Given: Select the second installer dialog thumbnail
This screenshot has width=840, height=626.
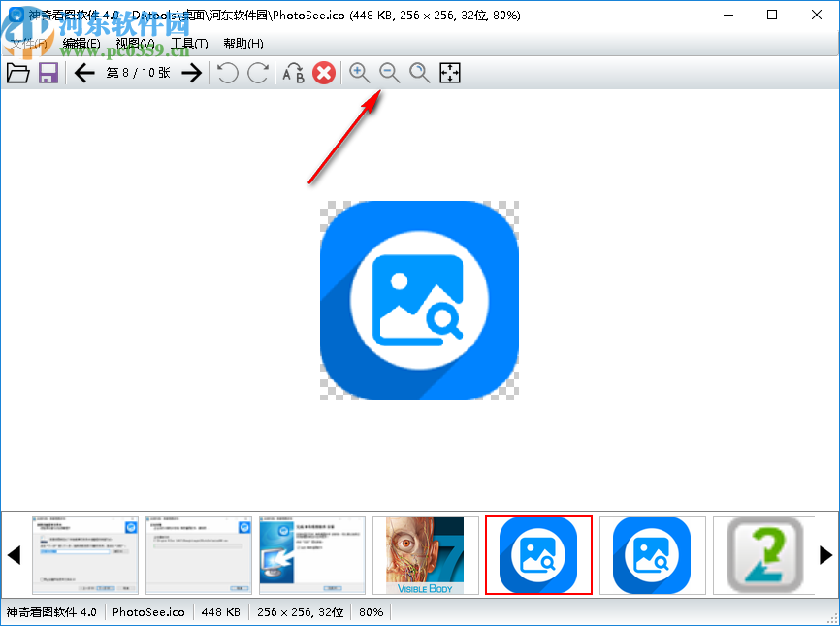Looking at the screenshot, I should point(199,555).
